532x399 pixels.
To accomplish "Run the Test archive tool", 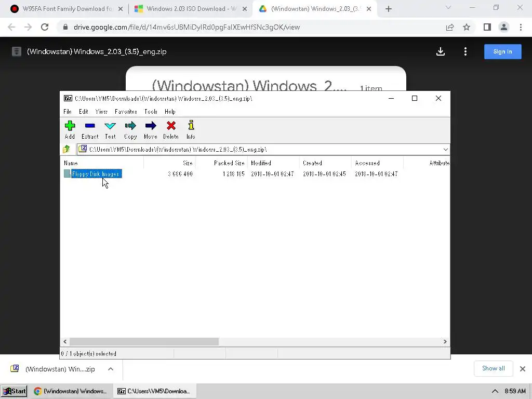I will tap(110, 129).
